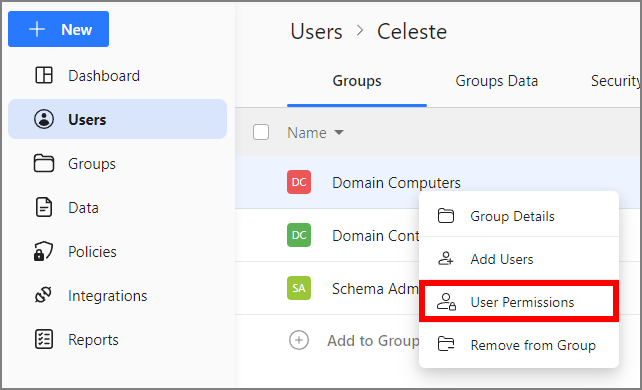Open the Groups folder icon in sidebar

click(x=44, y=163)
